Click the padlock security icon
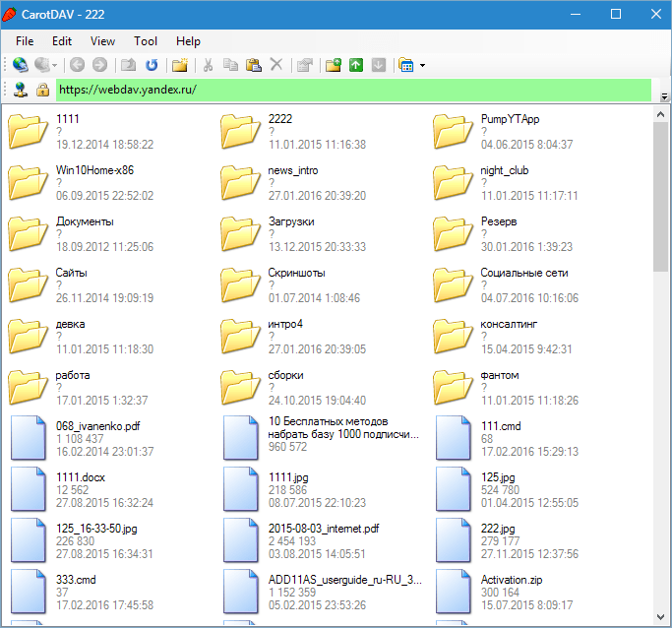Image resolution: width=672 pixels, height=628 pixels. point(42,90)
